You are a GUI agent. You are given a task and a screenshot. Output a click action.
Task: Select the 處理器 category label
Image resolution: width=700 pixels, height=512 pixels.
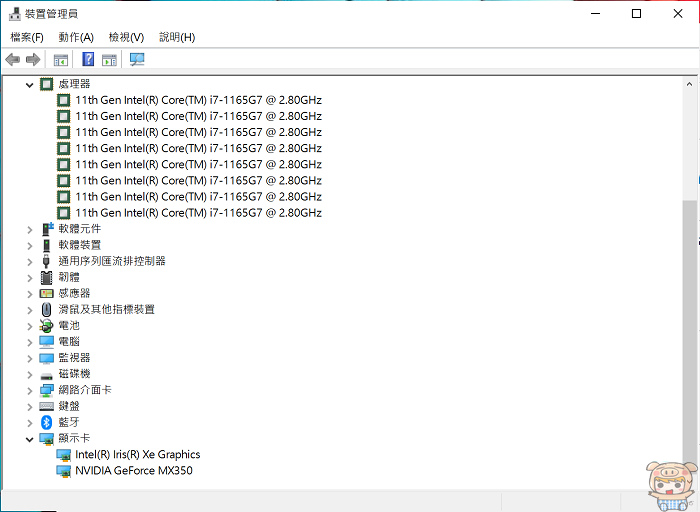tap(74, 83)
